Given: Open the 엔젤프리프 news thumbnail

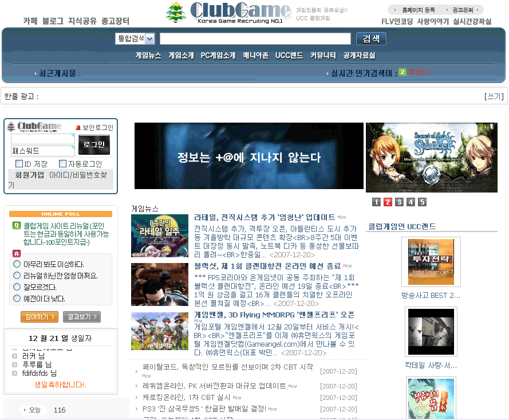Looking at the screenshot, I should point(160,331).
